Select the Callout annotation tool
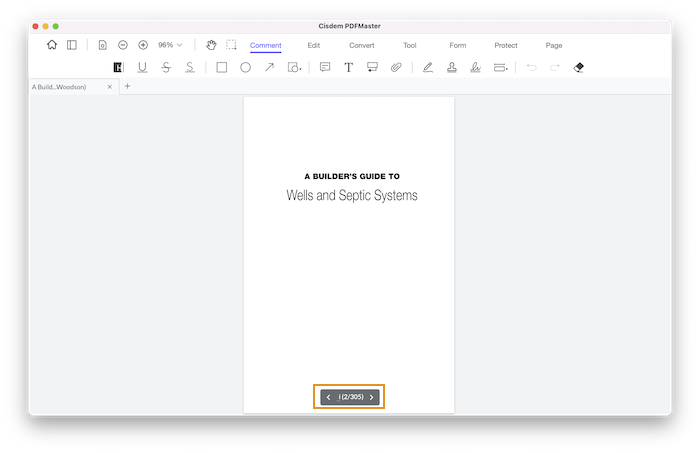Image resolution: width=700 pixels, height=453 pixels. click(372, 67)
